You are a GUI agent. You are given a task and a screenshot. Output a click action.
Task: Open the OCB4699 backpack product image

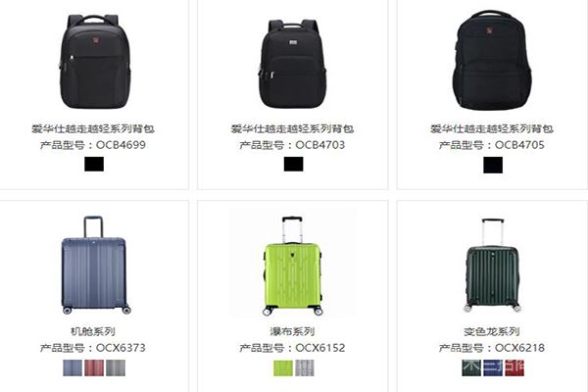coord(95,62)
